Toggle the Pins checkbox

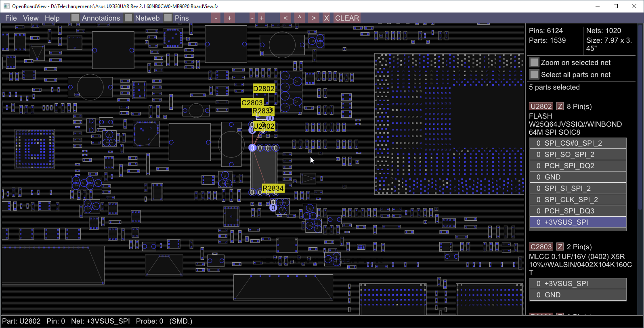[168, 18]
